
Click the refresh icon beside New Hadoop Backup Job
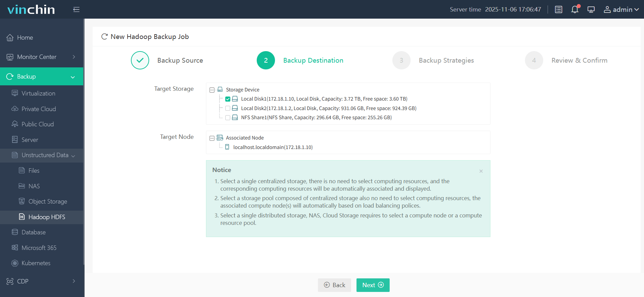[105, 37]
